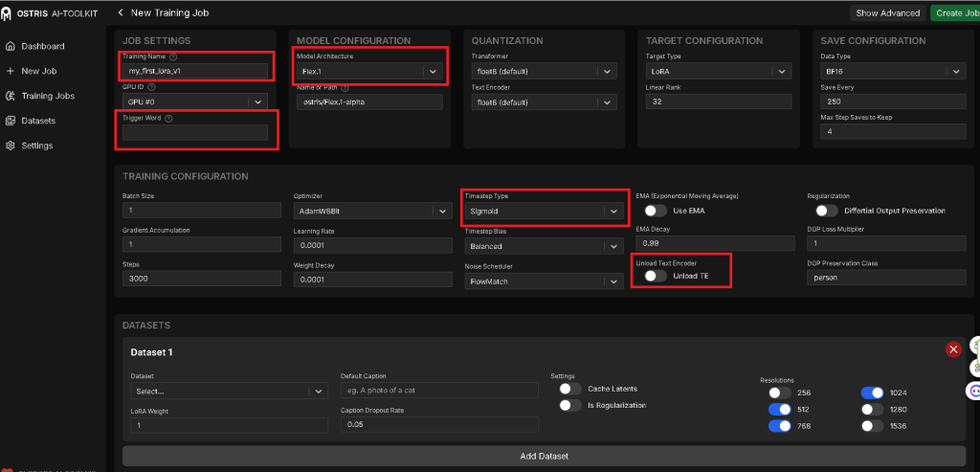Click the chat bubble icon at right edge

pyautogui.click(x=974, y=391)
